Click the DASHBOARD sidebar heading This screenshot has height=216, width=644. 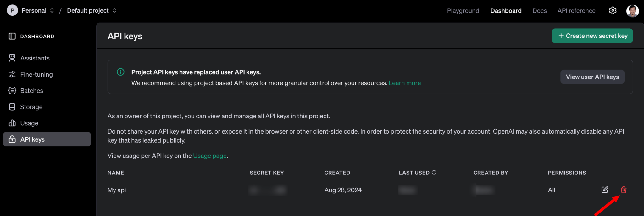pyautogui.click(x=37, y=37)
